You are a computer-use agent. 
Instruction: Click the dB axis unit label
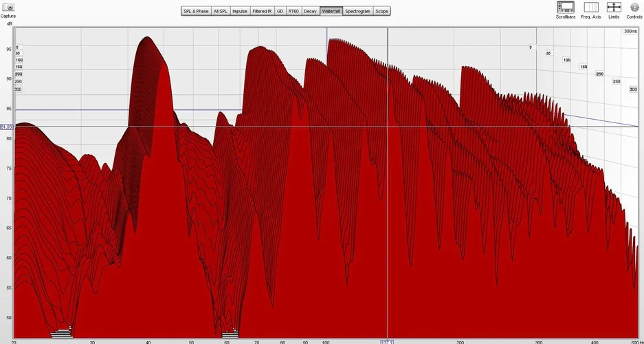click(10, 23)
